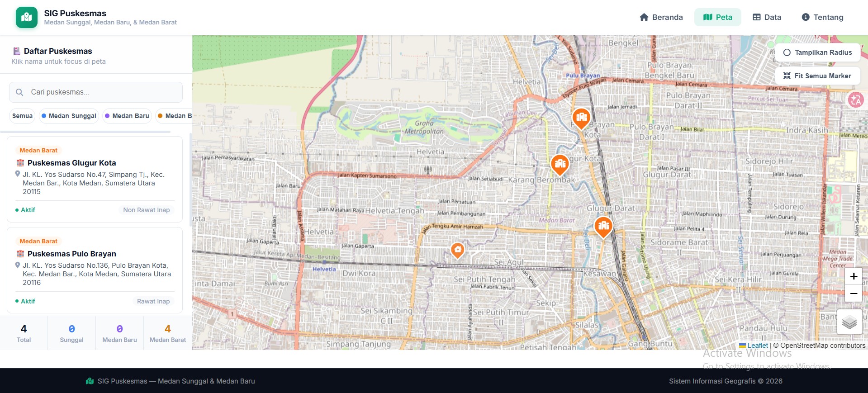Click the horizontal filter chip scrollbar
This screenshot has height=393, width=868.
(86, 132)
